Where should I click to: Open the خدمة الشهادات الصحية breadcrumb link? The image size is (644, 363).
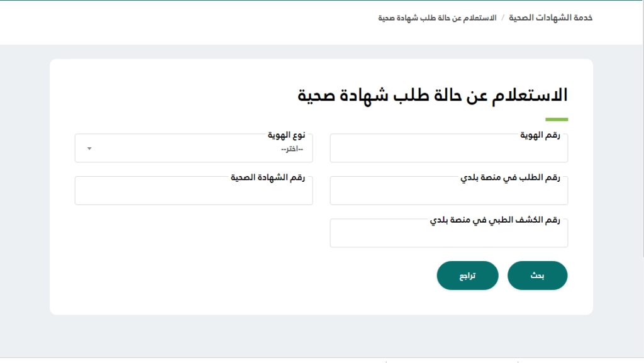(550, 18)
